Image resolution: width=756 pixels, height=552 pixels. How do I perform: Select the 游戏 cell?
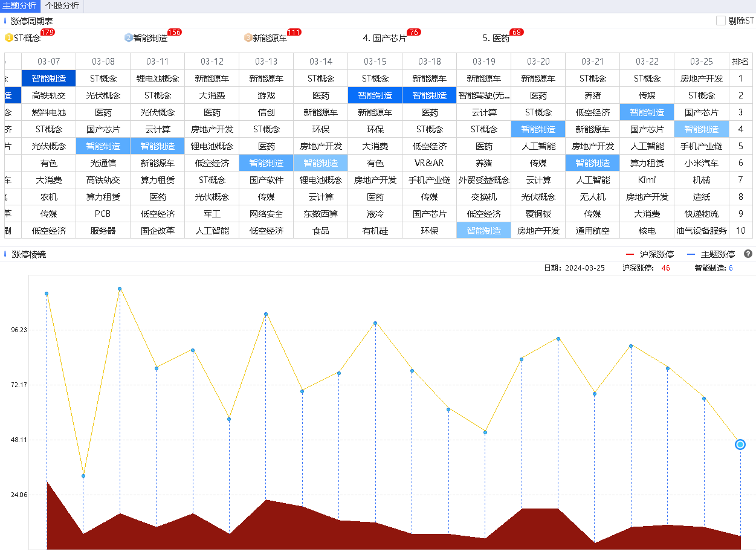267,95
